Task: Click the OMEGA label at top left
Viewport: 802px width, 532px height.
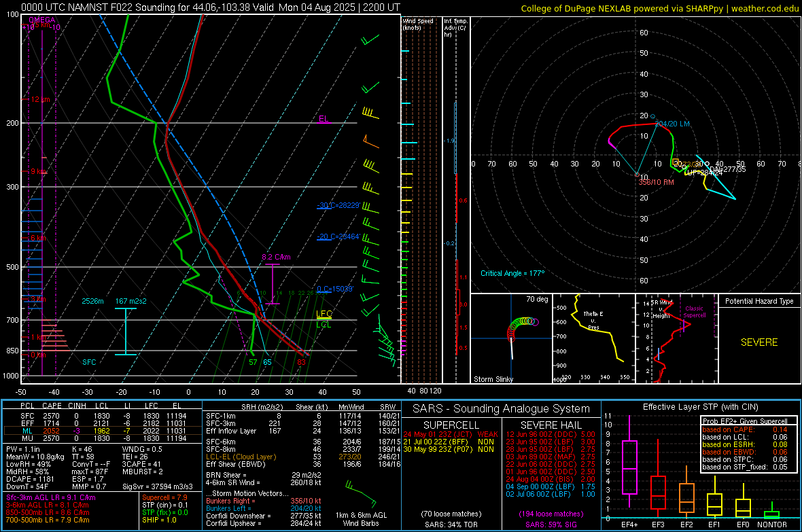Action: coord(42,20)
